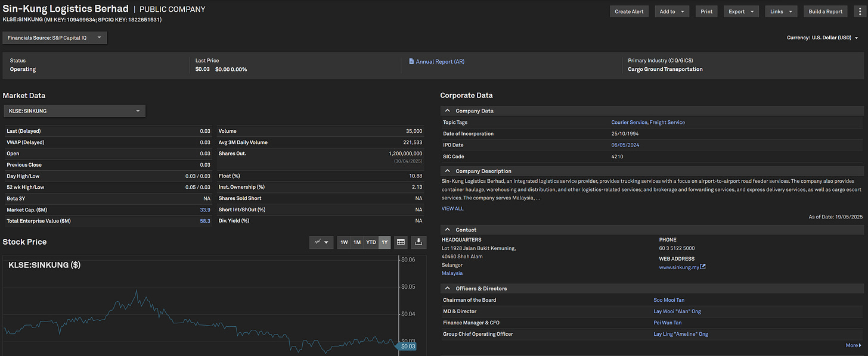
Task: Collapse the Company Data section
Action: click(447, 111)
